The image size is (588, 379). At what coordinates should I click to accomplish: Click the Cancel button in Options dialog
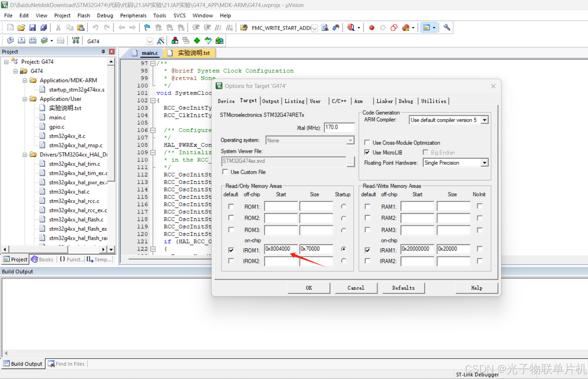coord(356,288)
